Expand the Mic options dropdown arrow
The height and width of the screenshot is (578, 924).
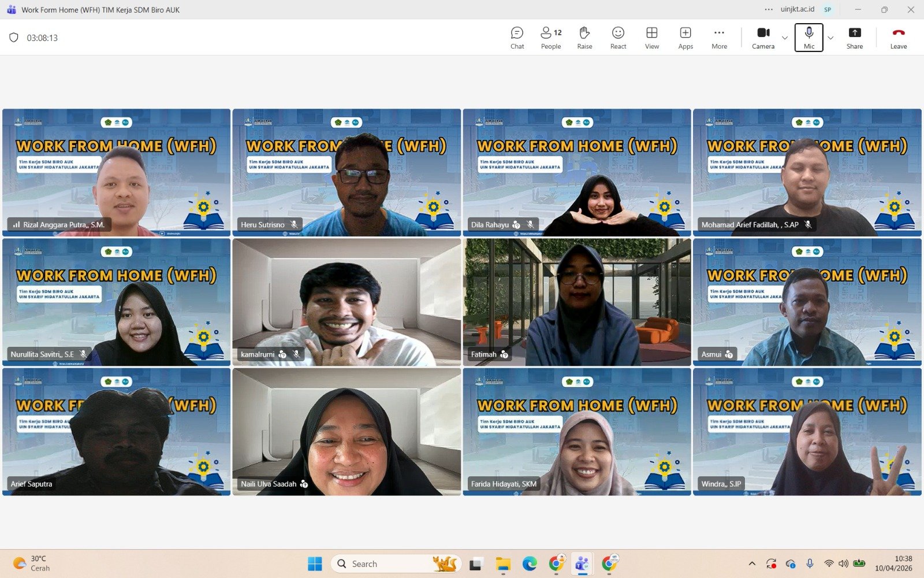(x=830, y=38)
